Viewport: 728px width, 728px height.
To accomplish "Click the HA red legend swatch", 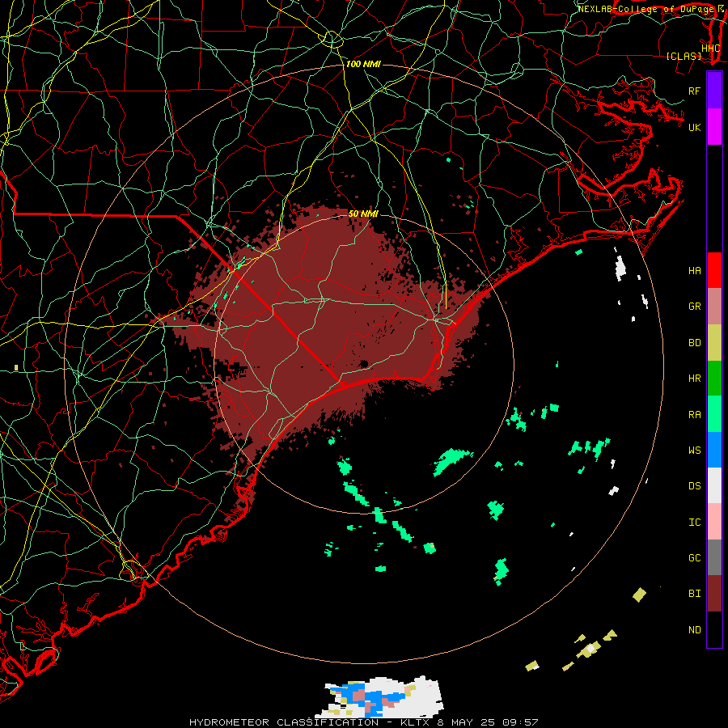I will tap(714, 270).
